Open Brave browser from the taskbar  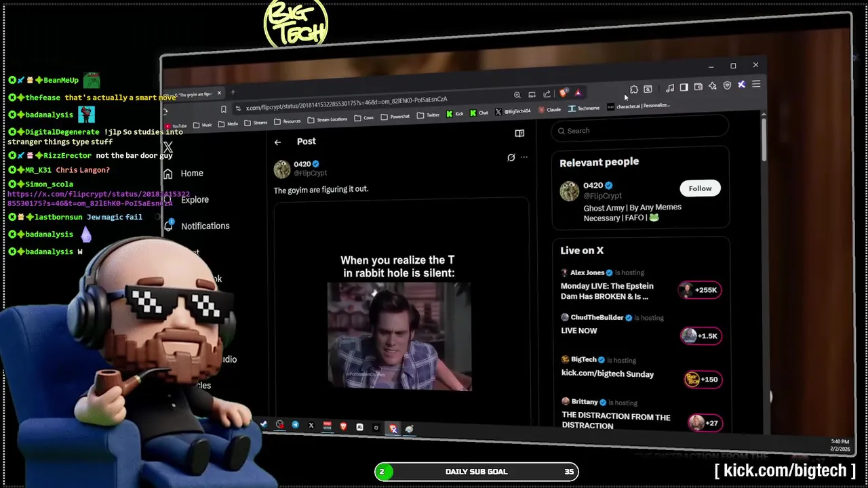tap(343, 426)
